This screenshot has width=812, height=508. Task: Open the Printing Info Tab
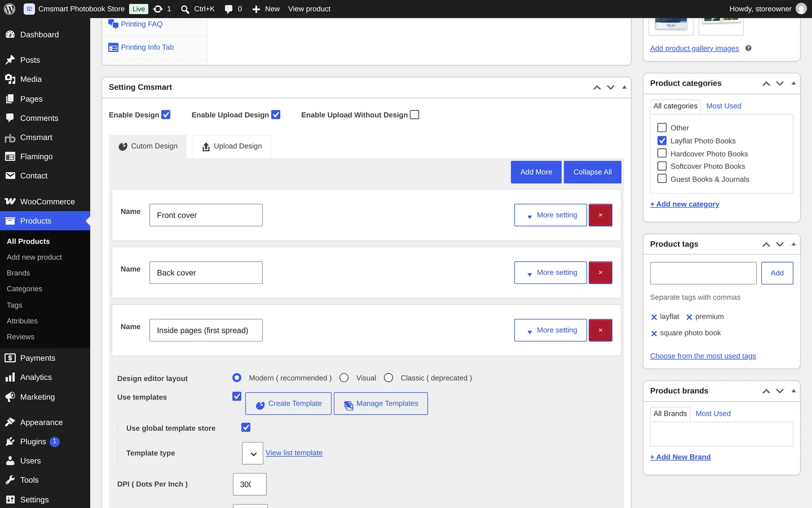tap(147, 47)
